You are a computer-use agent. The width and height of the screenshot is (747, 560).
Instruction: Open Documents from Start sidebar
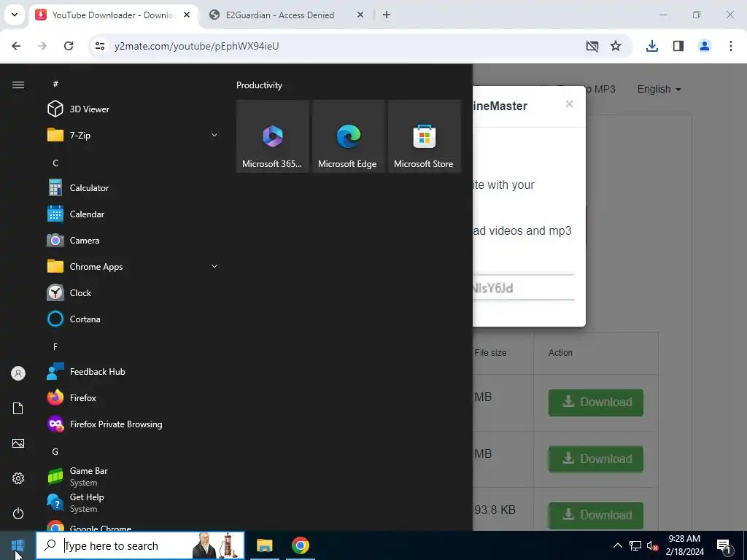pyautogui.click(x=18, y=408)
